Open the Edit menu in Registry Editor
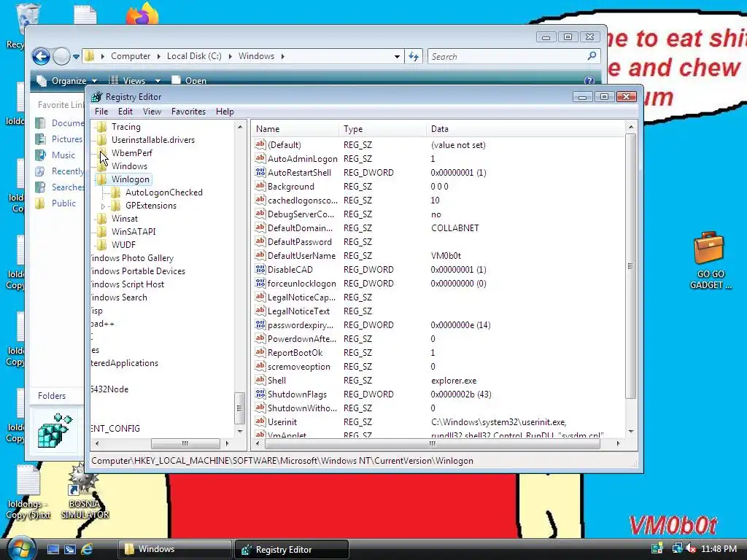This screenshot has width=747, height=560. pyautogui.click(x=125, y=112)
